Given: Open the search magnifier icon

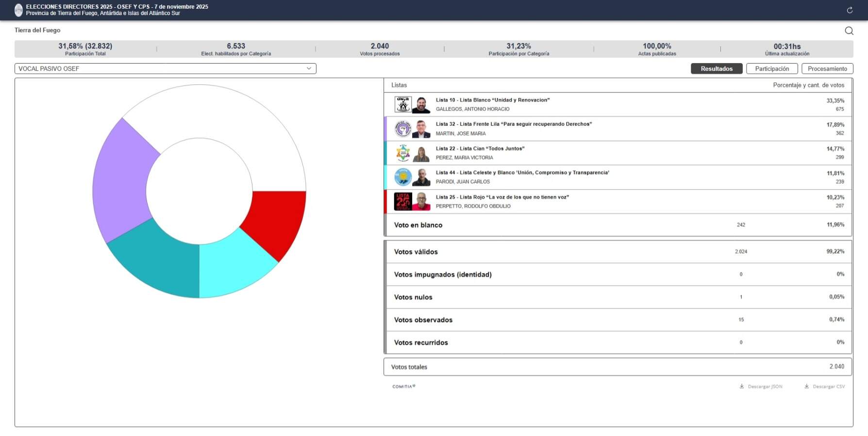Looking at the screenshot, I should click(x=849, y=31).
